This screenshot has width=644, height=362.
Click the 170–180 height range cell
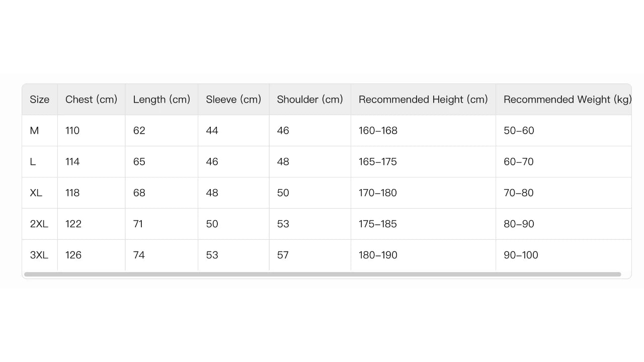click(378, 193)
